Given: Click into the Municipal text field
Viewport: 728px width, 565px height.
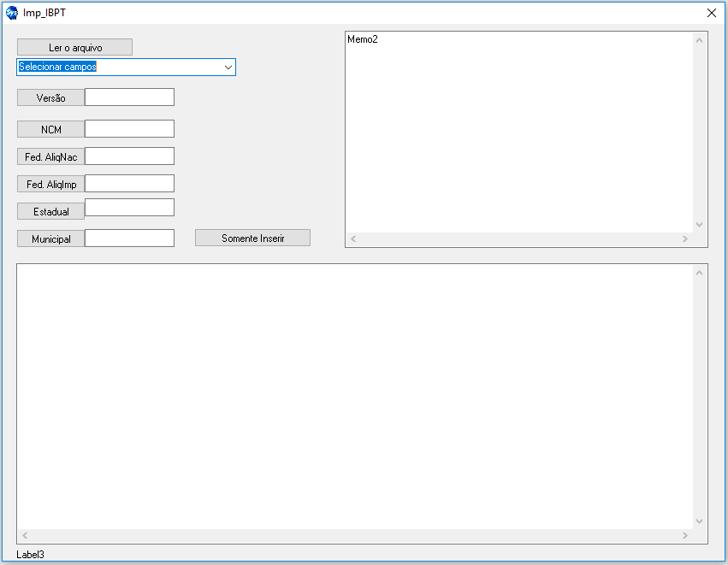Looking at the screenshot, I should 129,238.
